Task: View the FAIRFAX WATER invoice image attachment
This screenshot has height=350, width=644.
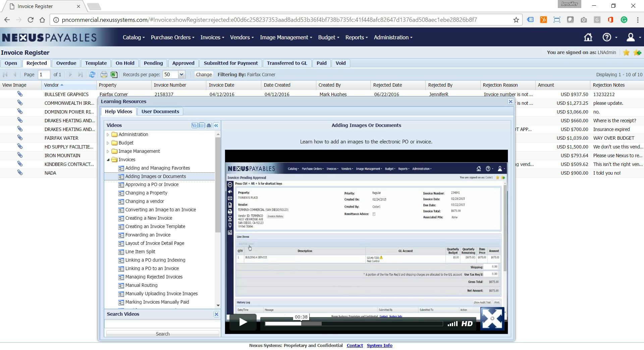Action: (20, 138)
